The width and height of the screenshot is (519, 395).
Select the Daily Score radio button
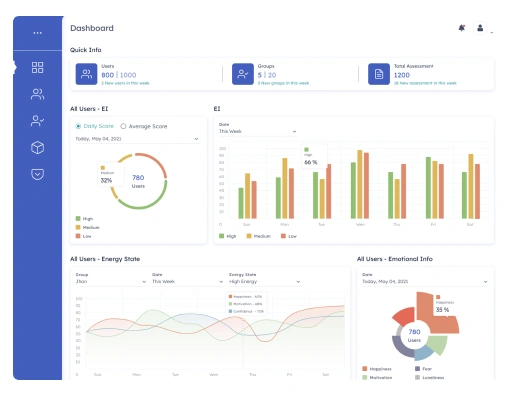[78, 126]
